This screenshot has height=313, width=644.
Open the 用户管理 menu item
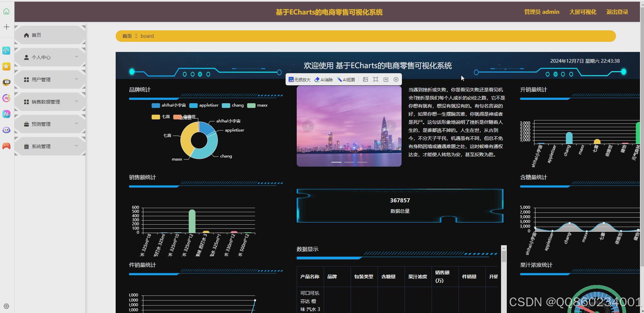50,80
